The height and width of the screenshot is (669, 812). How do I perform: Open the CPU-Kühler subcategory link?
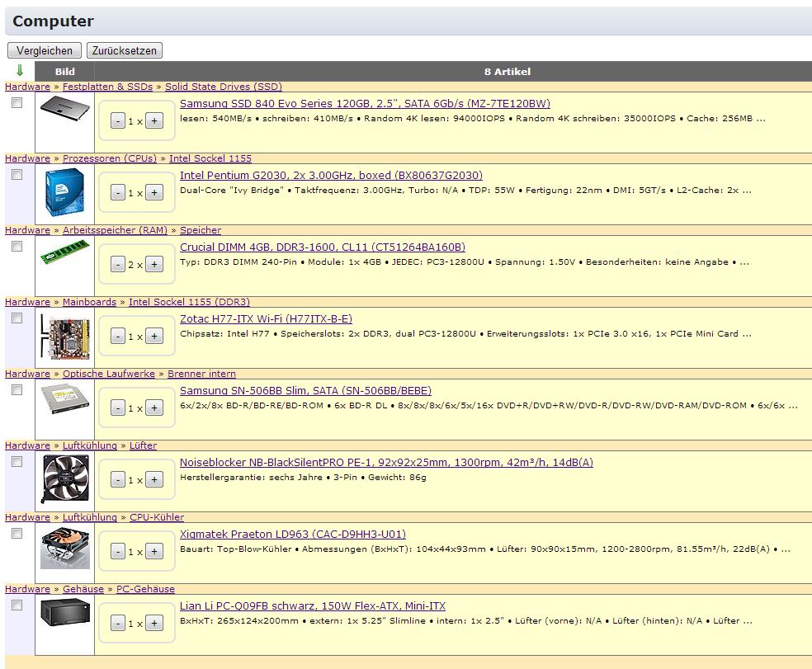pyautogui.click(x=157, y=517)
